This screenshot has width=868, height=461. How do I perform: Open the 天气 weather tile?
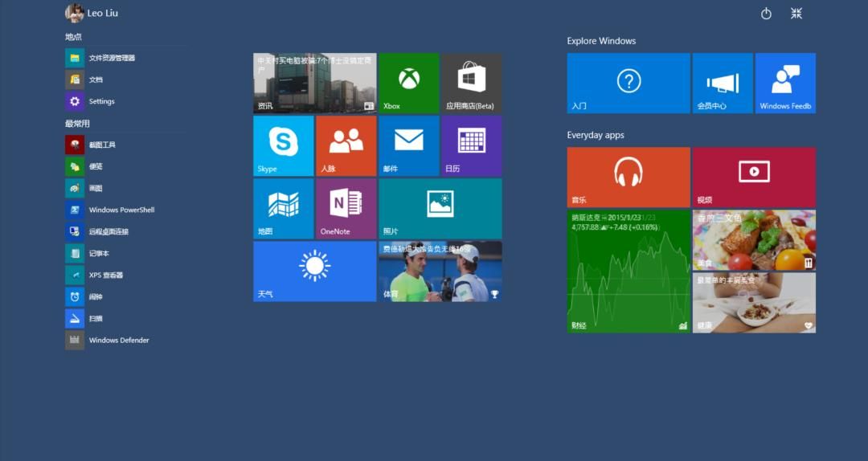point(314,271)
